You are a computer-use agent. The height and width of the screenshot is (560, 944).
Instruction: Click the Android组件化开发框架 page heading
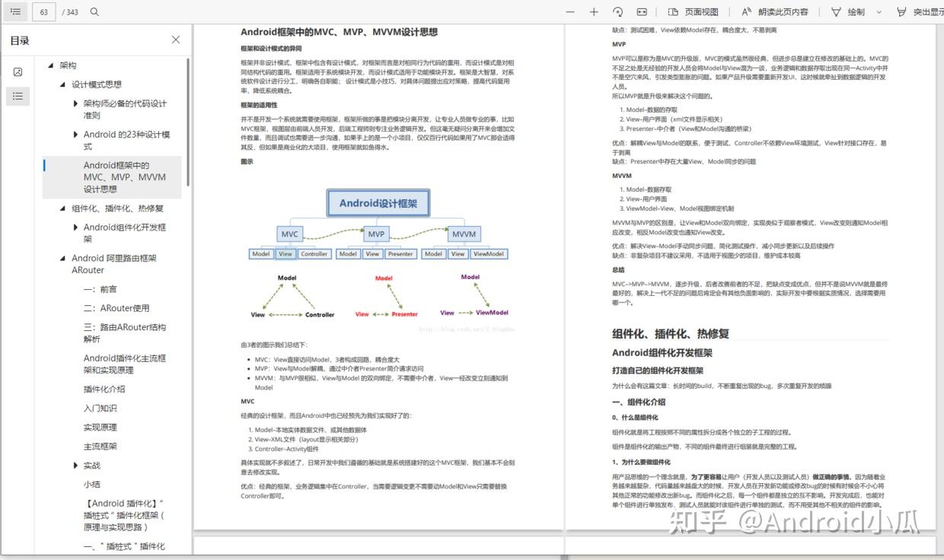click(662, 353)
